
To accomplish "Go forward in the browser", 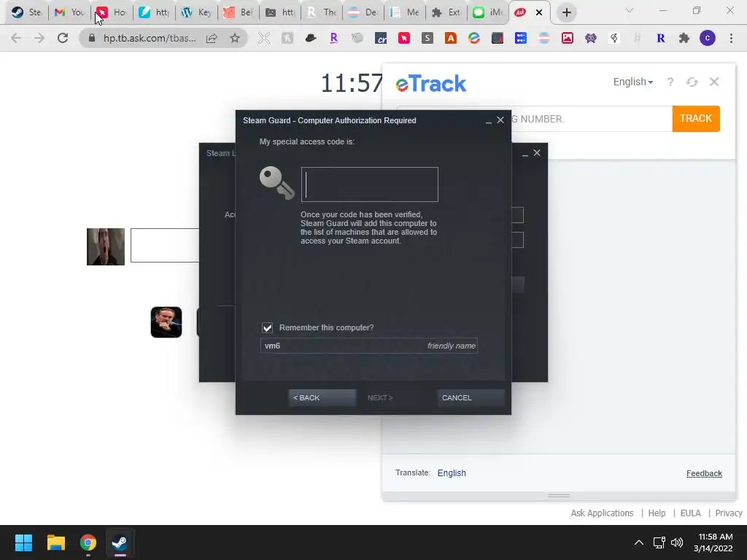I will point(39,38).
